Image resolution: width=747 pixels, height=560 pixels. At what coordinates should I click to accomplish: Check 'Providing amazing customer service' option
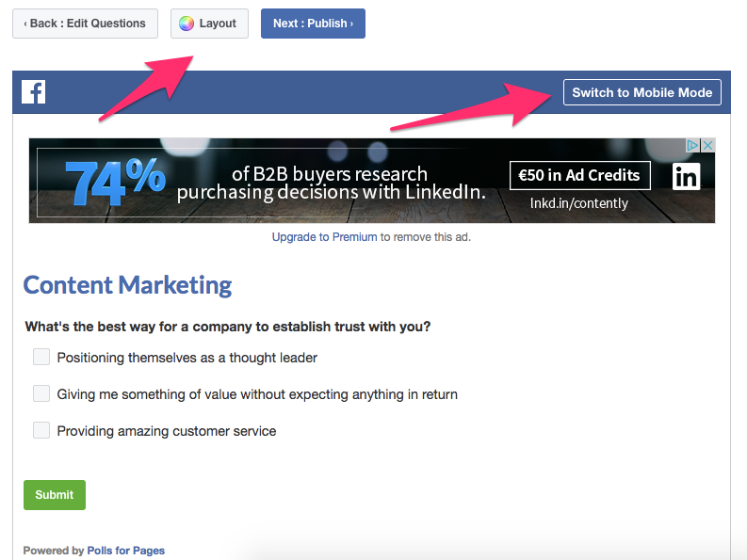tap(41, 430)
